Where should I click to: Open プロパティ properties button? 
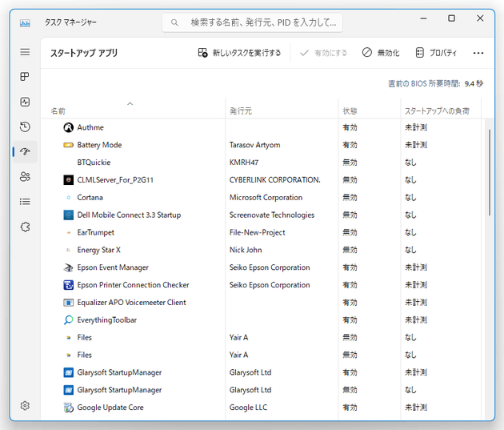pyautogui.click(x=436, y=53)
